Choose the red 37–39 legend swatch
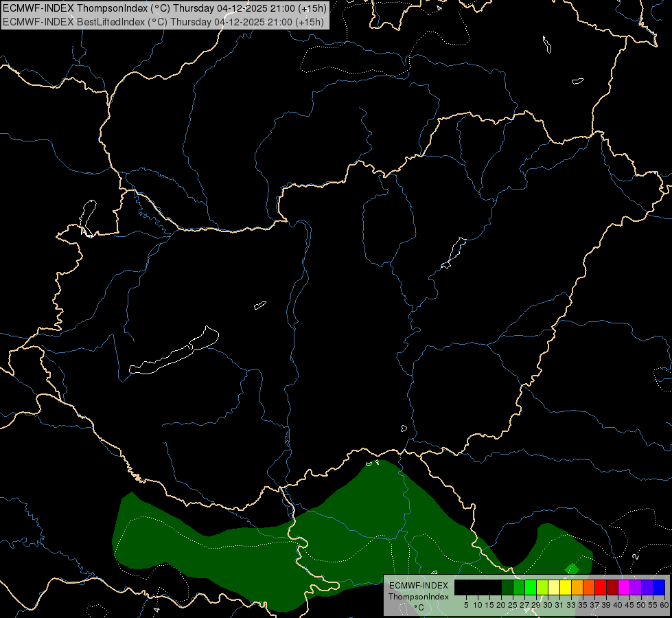The height and width of the screenshot is (618, 672). 601,587
